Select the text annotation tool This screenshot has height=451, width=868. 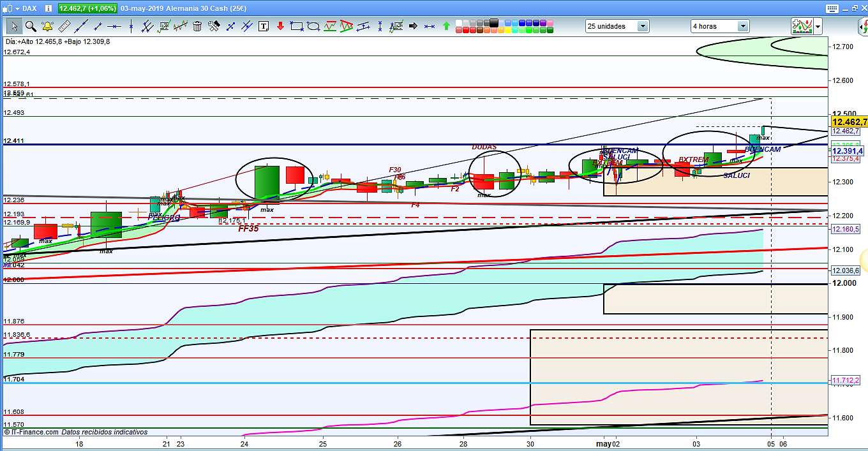point(264,26)
